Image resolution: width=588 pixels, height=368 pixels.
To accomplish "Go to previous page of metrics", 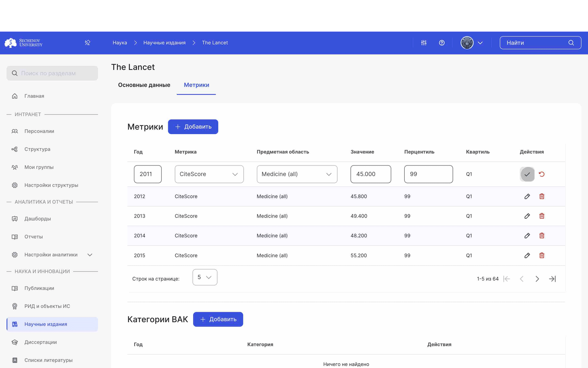I will click(x=522, y=279).
